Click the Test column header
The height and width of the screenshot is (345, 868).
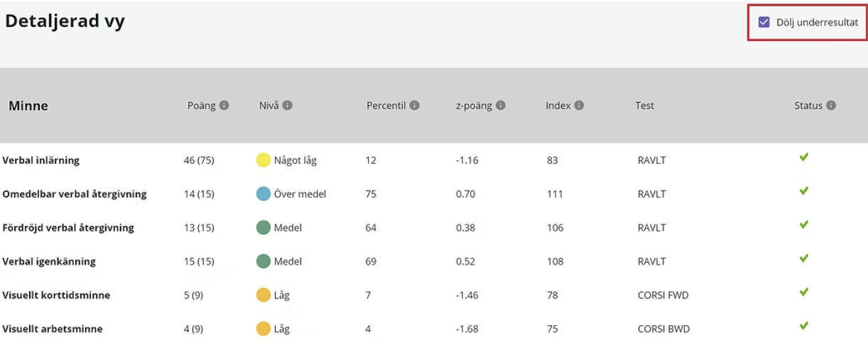point(644,106)
